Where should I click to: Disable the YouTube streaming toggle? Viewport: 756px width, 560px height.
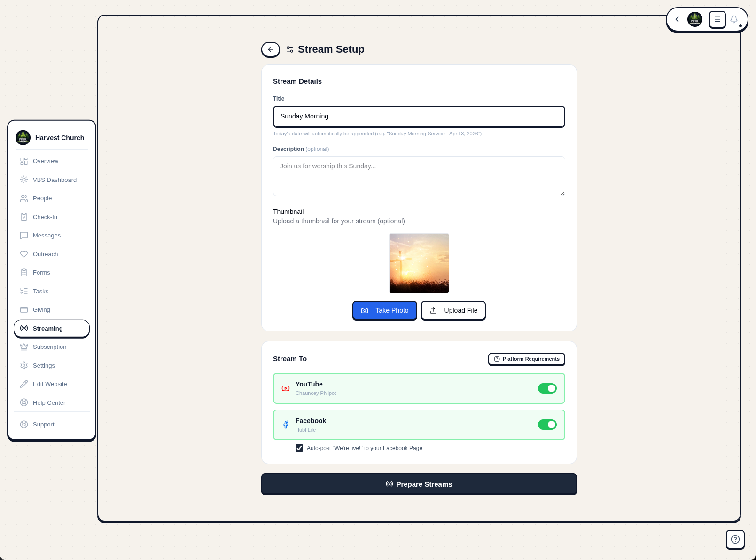point(547,388)
